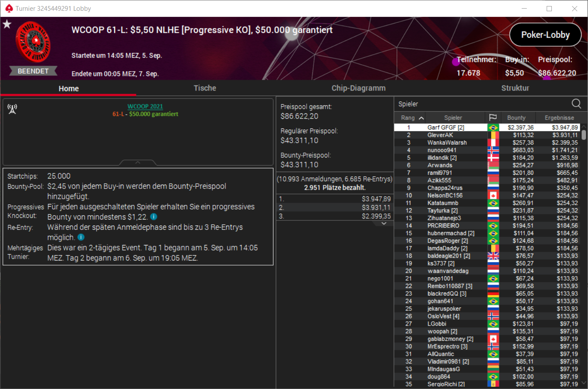Click the 2.951 Plätze bezahlt text
Screen dimensions: 588x389
pos(335,188)
